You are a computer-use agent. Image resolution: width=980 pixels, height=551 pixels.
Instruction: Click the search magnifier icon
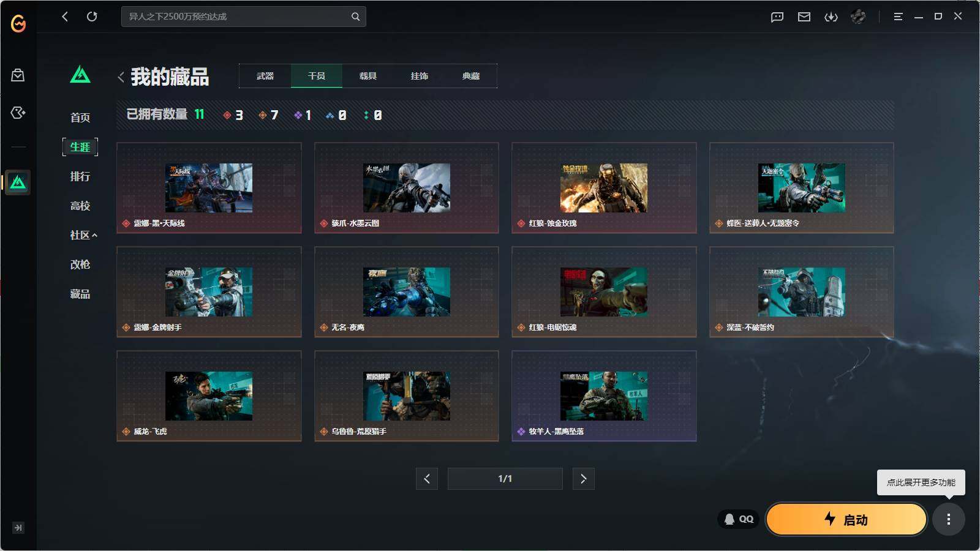point(355,17)
